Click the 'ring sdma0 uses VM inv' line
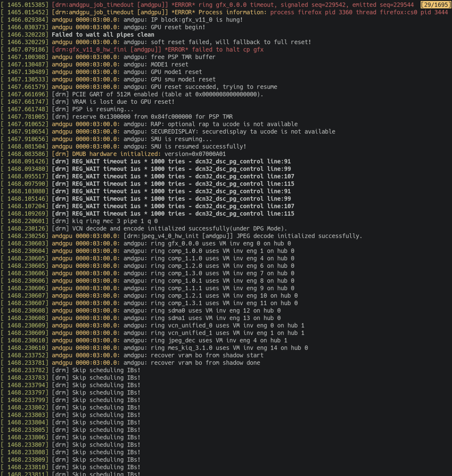 pyautogui.click(x=166, y=311)
